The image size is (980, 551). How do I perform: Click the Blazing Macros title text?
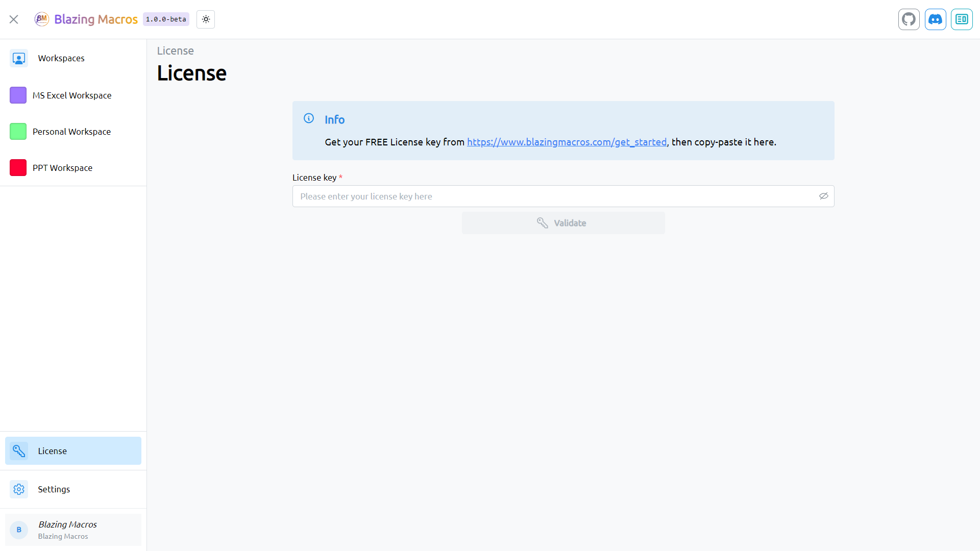tap(96, 19)
